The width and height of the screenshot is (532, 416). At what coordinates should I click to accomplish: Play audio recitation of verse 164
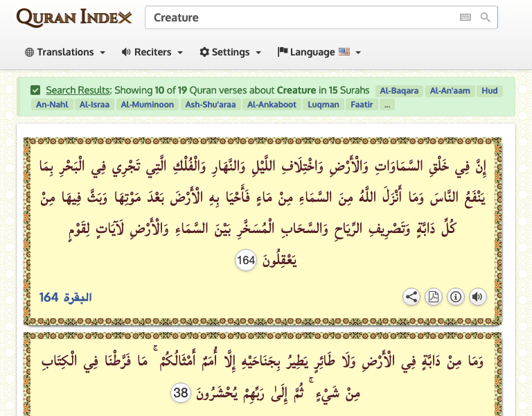point(478,297)
